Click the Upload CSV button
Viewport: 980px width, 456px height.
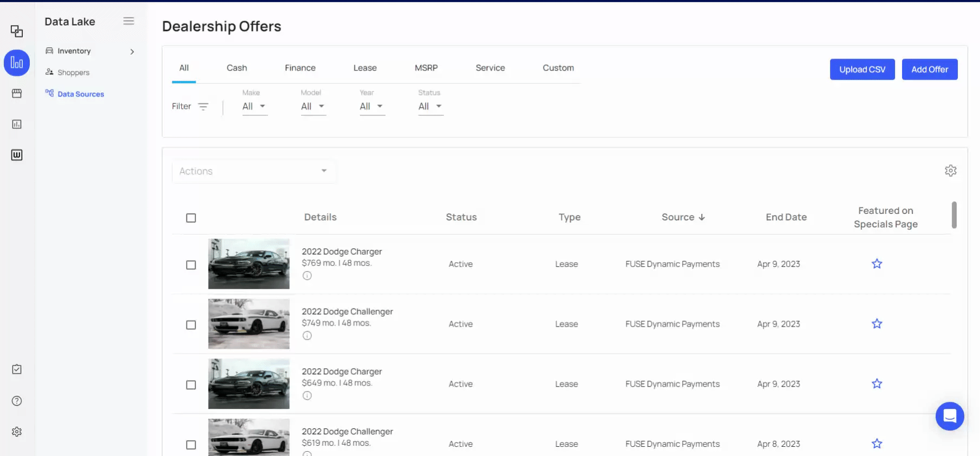(x=862, y=69)
